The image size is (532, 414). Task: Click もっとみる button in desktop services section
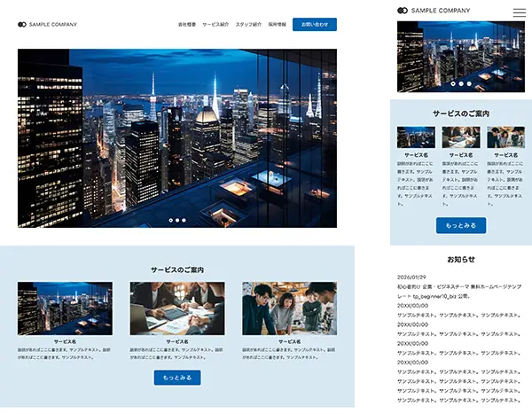coord(177,378)
